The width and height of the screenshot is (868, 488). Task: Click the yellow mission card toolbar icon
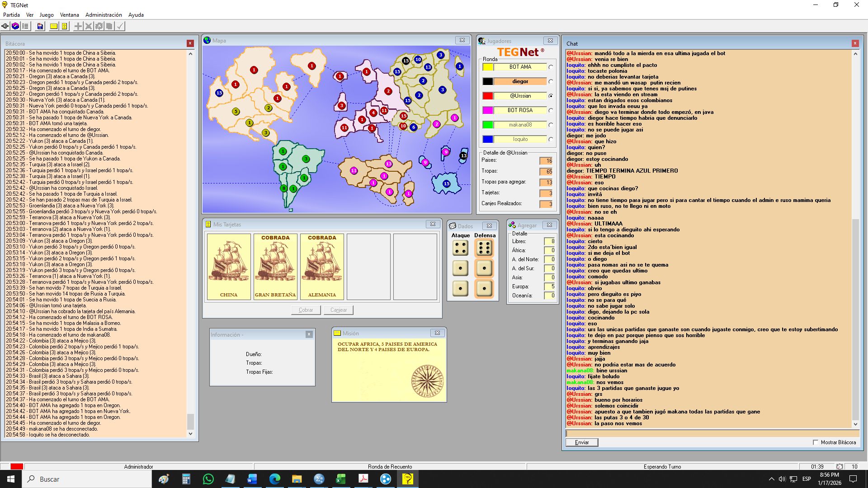coord(54,26)
